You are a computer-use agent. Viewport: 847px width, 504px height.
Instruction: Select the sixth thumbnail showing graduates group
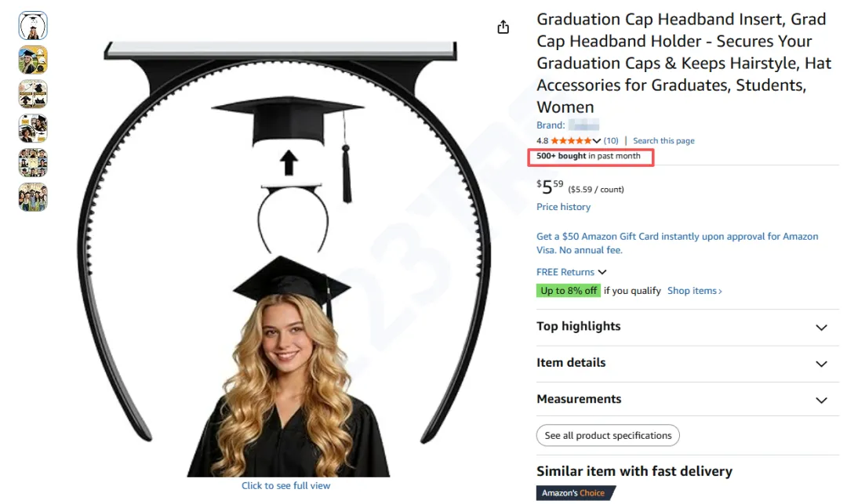[x=33, y=197]
